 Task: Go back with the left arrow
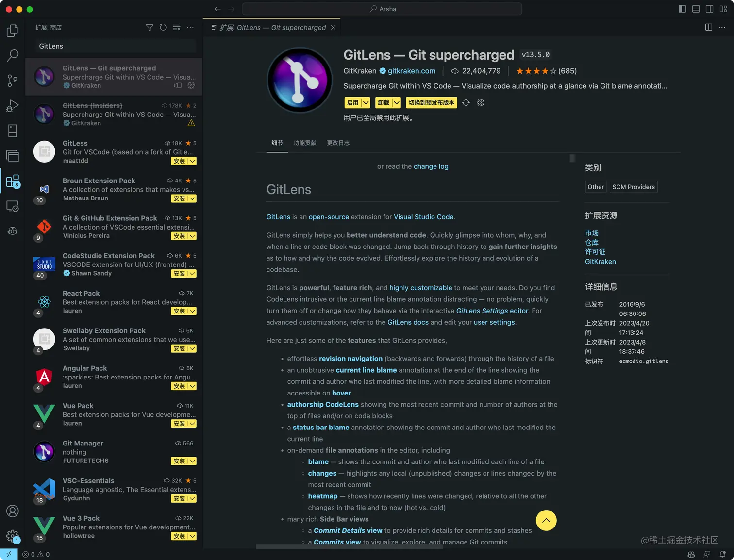[x=217, y=9]
